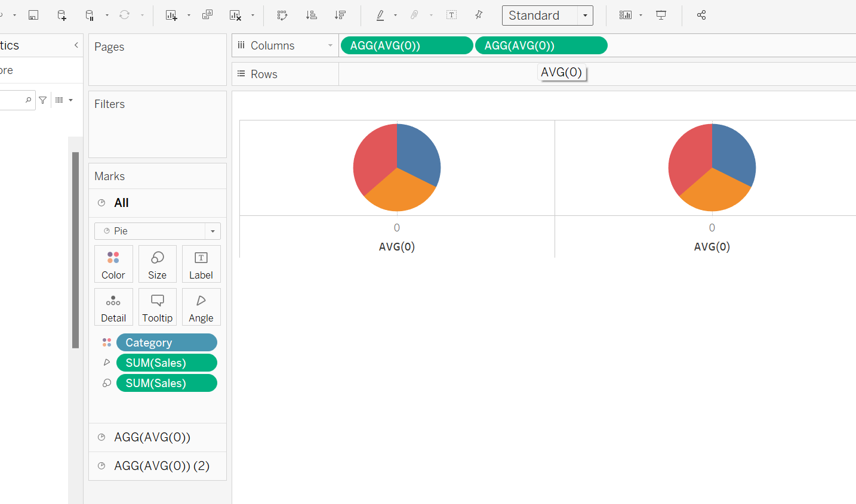Share the workbook

[701, 15]
